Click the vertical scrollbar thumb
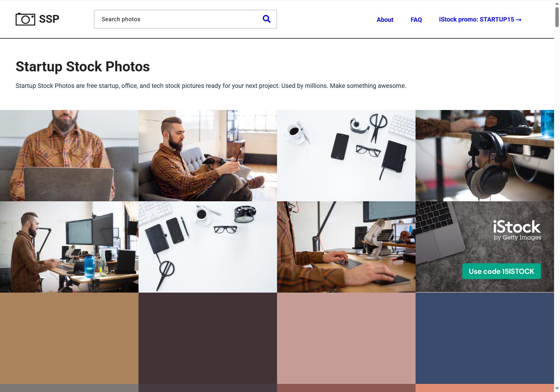 pyautogui.click(x=557, y=17)
